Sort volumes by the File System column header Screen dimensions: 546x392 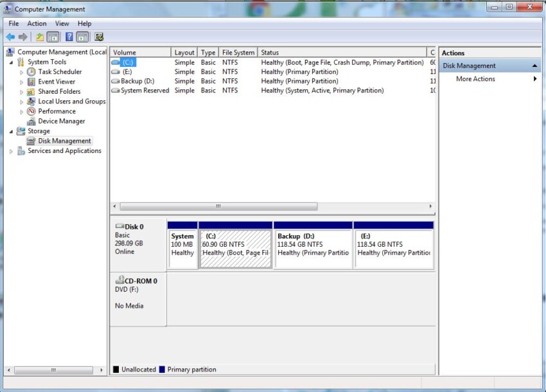click(x=238, y=52)
